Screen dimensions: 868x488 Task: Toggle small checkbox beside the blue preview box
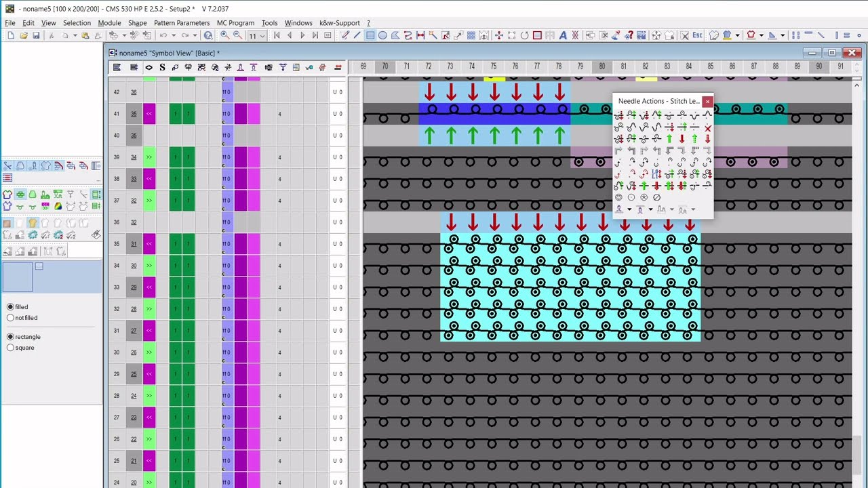point(39,266)
